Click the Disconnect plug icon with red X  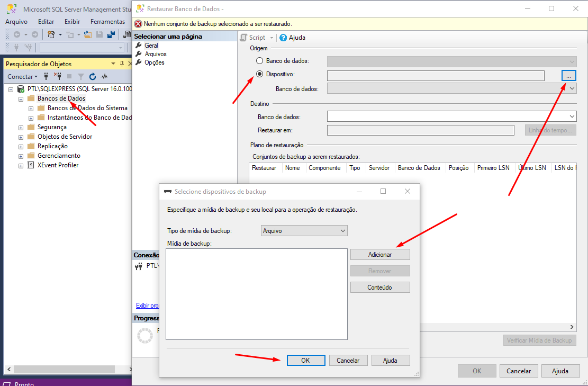point(58,77)
